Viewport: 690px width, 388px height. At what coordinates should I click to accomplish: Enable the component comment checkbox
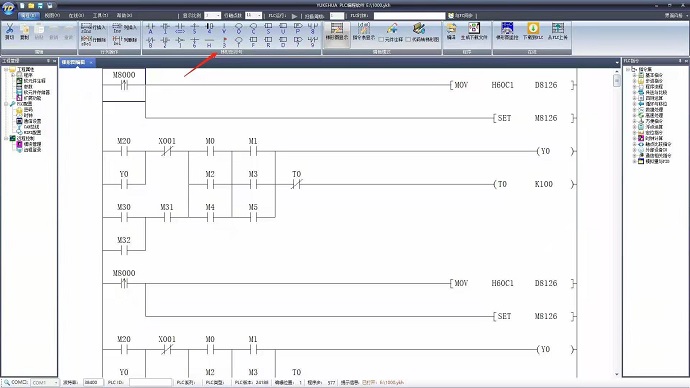[x=382, y=40]
